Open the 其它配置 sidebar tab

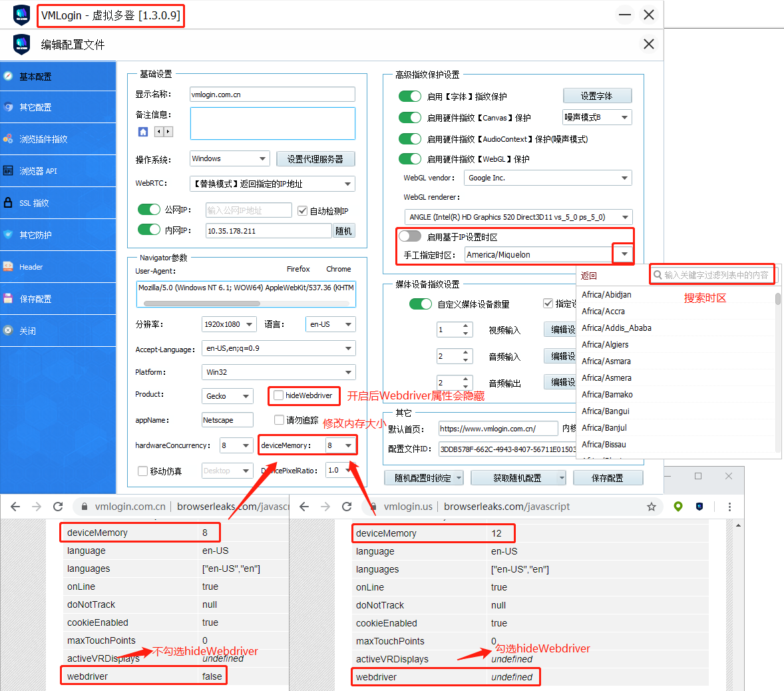35,107
